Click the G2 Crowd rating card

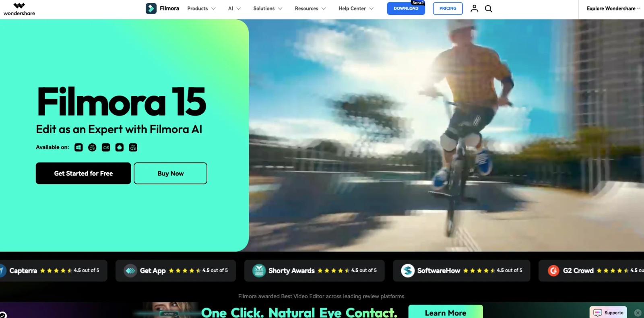tap(591, 271)
